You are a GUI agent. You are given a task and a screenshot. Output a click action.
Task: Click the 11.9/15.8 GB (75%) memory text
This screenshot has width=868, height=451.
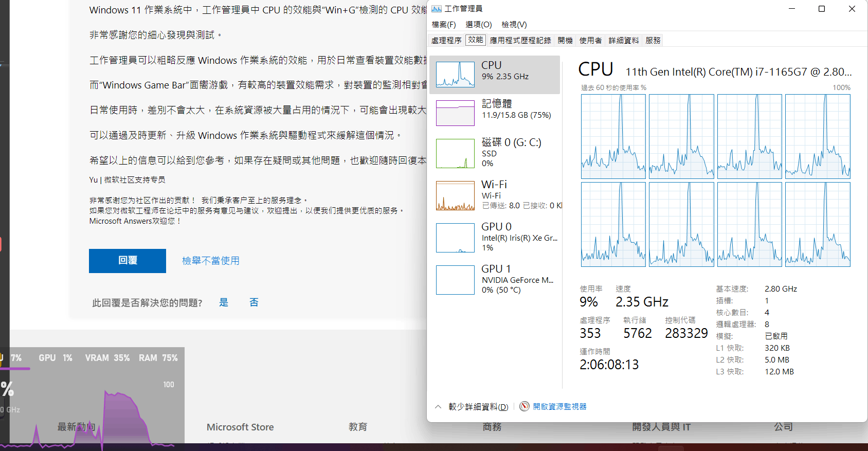point(516,115)
